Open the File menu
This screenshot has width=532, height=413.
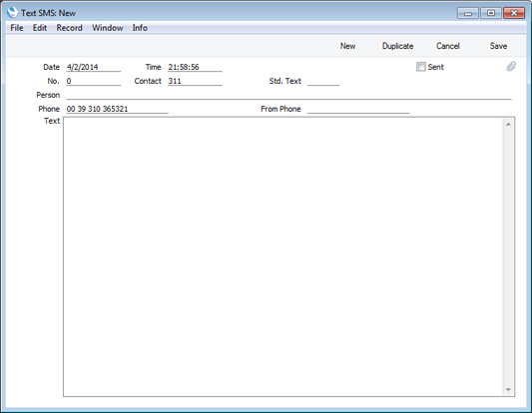[17, 28]
